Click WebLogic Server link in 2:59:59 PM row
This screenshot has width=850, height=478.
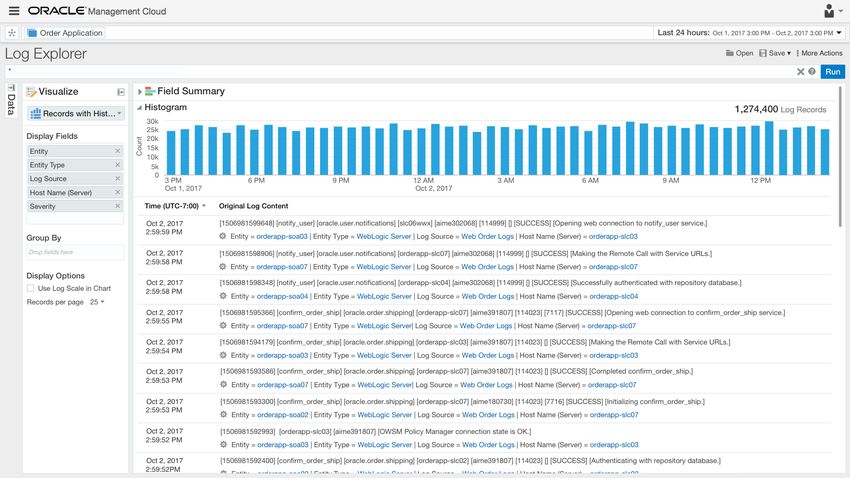pos(384,236)
